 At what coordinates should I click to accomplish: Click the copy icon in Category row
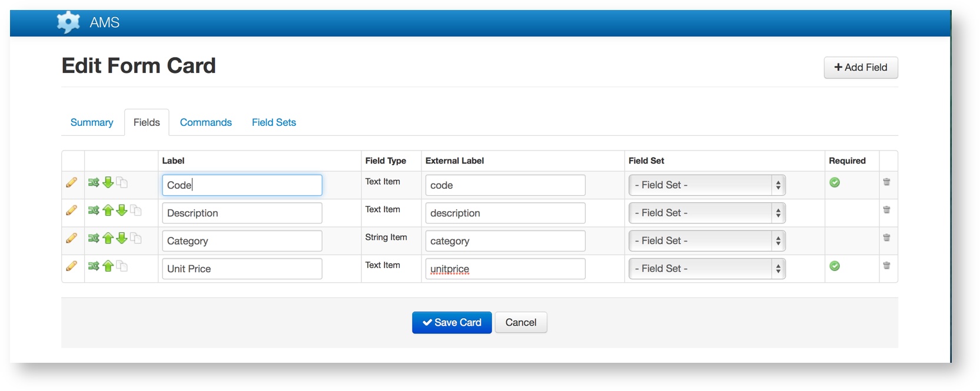pos(136,238)
